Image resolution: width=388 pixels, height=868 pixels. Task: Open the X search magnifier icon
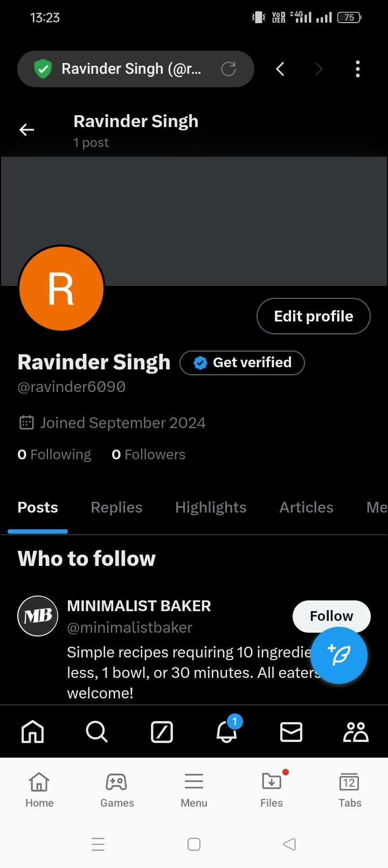point(97,732)
